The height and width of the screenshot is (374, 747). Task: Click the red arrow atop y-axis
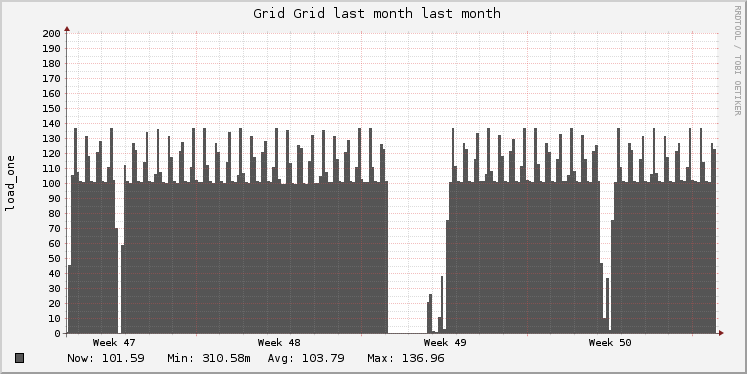point(67,29)
